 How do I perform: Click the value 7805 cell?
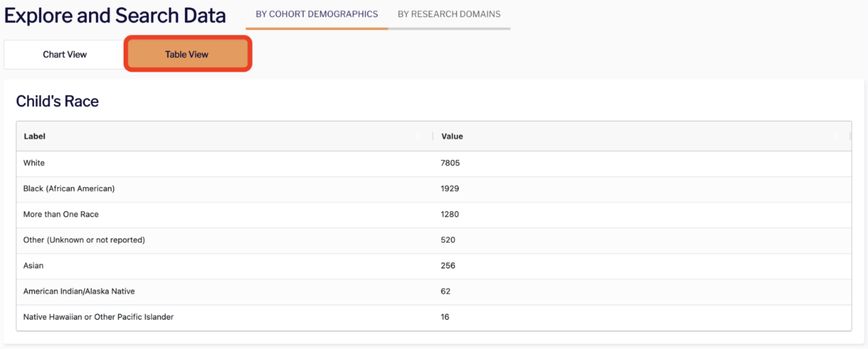click(x=642, y=163)
